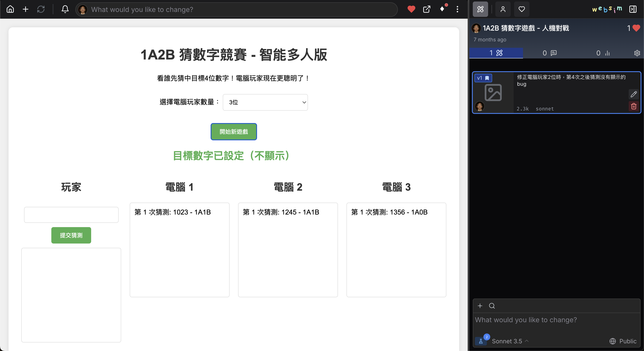Click 開始新遊戲 button
This screenshot has height=351, width=644.
tap(233, 132)
